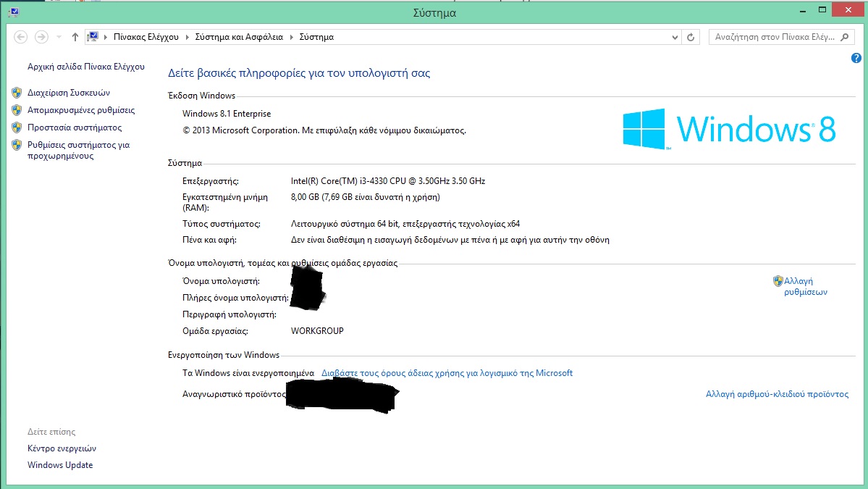The width and height of the screenshot is (868, 489).
Task: Click the page heading Δείτε βασικές πληροφορίες
Action: (299, 73)
